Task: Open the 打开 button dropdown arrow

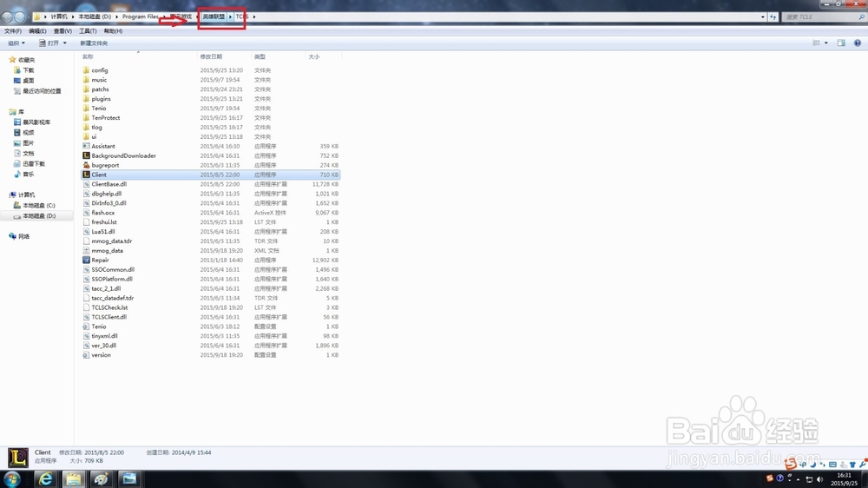Action: (65, 43)
